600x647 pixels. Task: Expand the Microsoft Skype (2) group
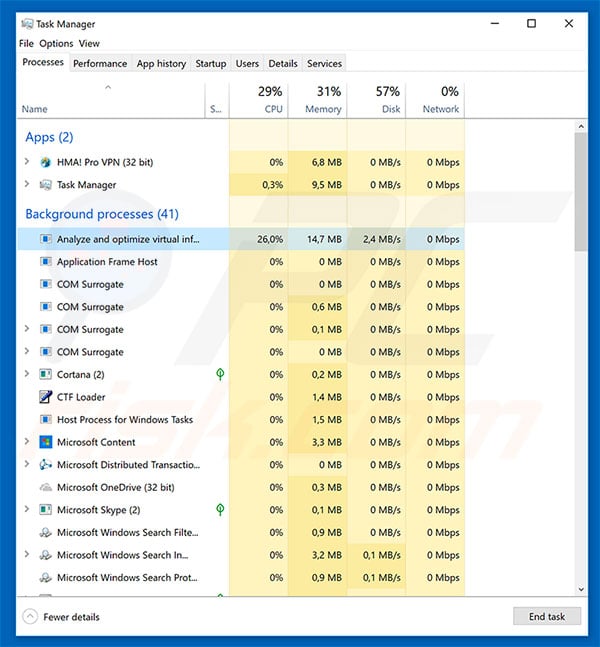coord(27,510)
